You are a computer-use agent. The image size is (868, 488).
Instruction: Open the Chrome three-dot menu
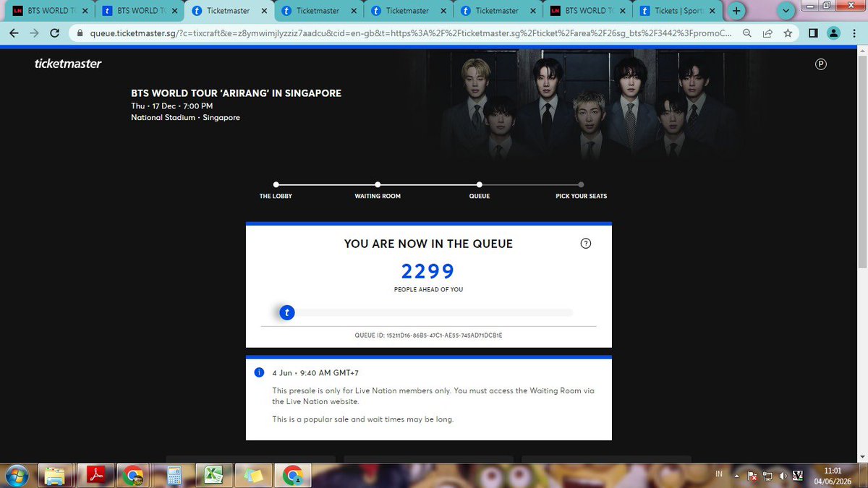coord(854,33)
